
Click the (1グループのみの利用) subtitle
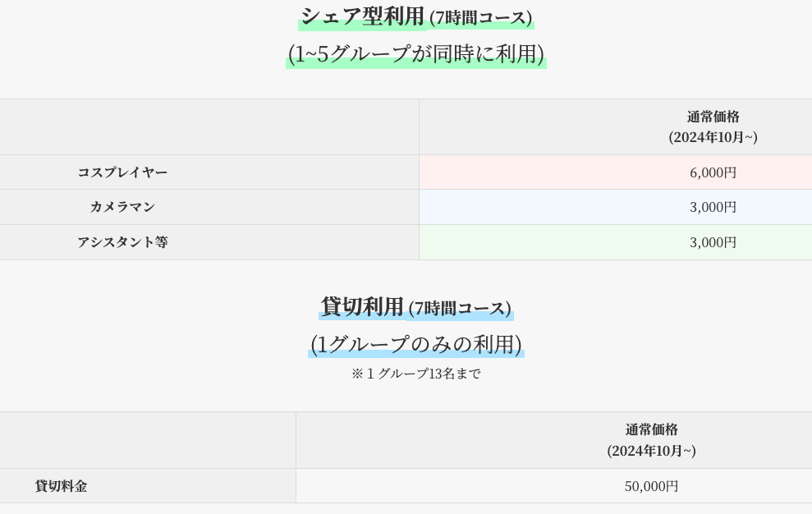click(415, 344)
